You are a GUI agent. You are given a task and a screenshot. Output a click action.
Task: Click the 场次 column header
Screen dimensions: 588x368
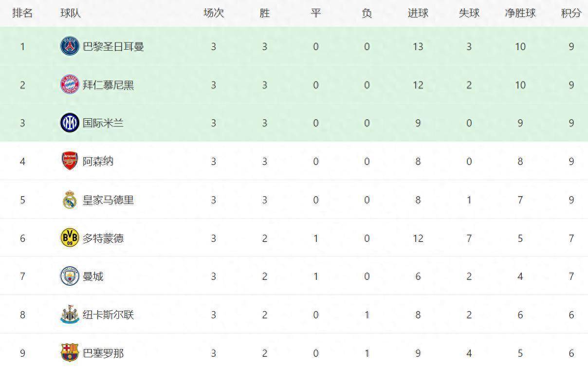coord(214,13)
